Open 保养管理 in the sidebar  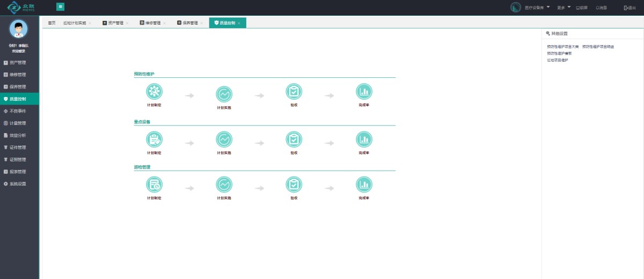point(19,87)
